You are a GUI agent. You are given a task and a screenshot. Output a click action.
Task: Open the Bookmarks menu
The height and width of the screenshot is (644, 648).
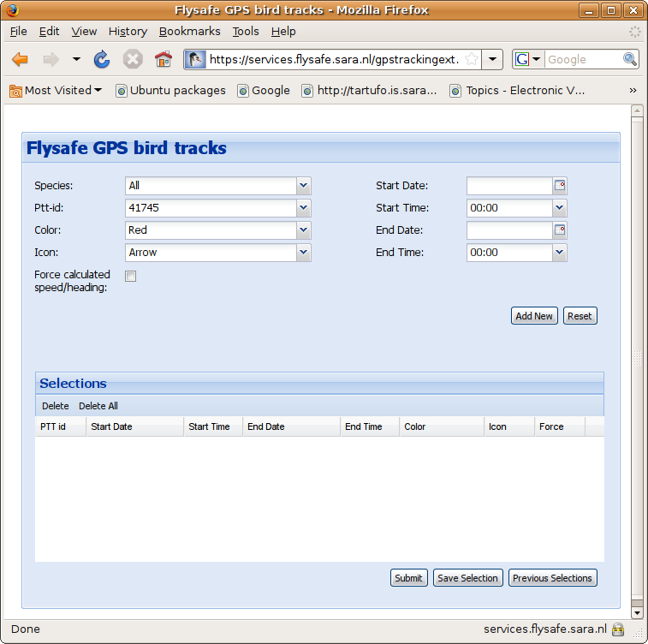[189, 31]
